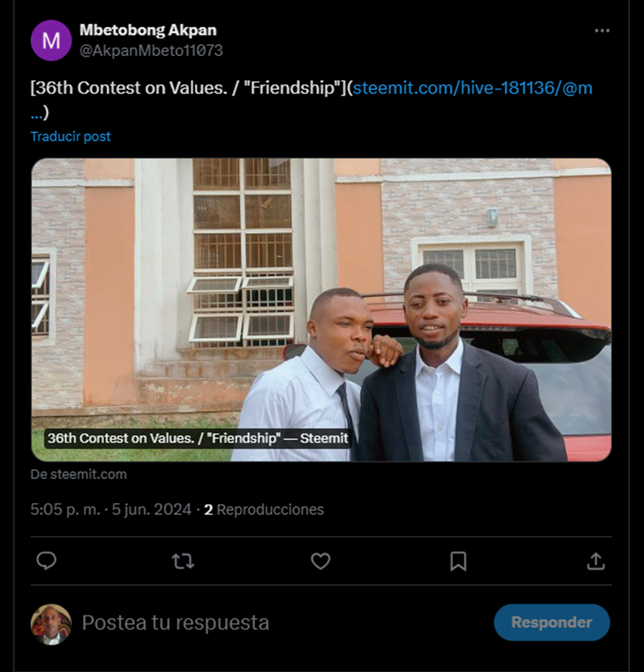Viewport: 644px width, 672px height.
Task: Like the post with the heart icon
Action: click(320, 561)
